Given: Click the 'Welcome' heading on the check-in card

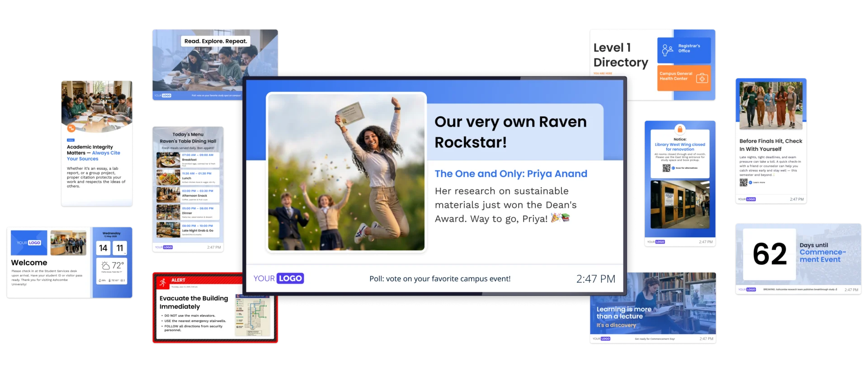Looking at the screenshot, I should point(29,263).
